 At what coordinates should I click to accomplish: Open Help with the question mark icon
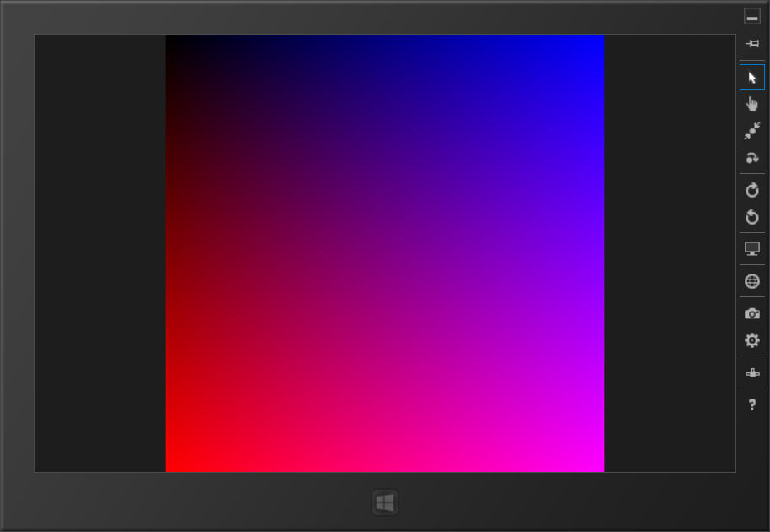point(751,404)
